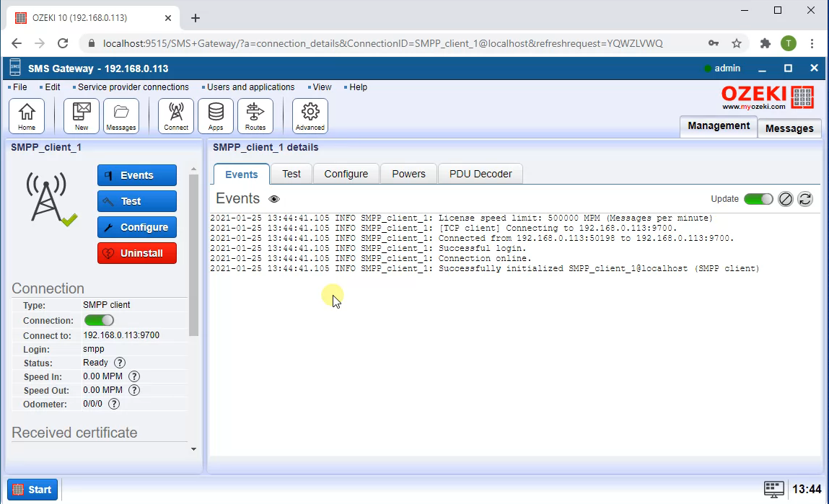This screenshot has height=504, width=829.
Task: Open the Chrome profile avatar T
Action: point(789,43)
